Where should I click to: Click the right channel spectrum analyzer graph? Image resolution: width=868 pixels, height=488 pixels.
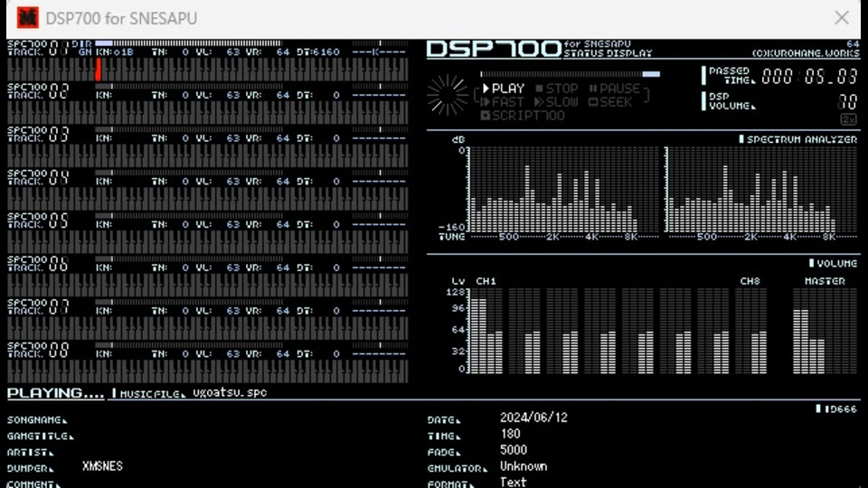tap(762, 191)
